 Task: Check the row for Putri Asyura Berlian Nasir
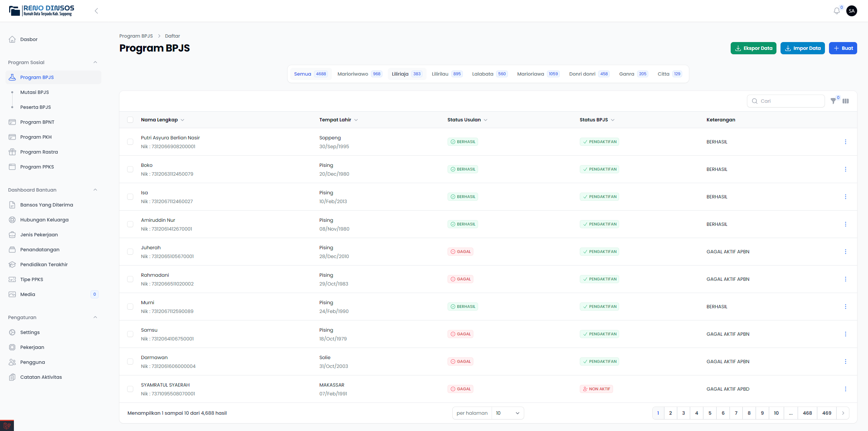coord(130,142)
